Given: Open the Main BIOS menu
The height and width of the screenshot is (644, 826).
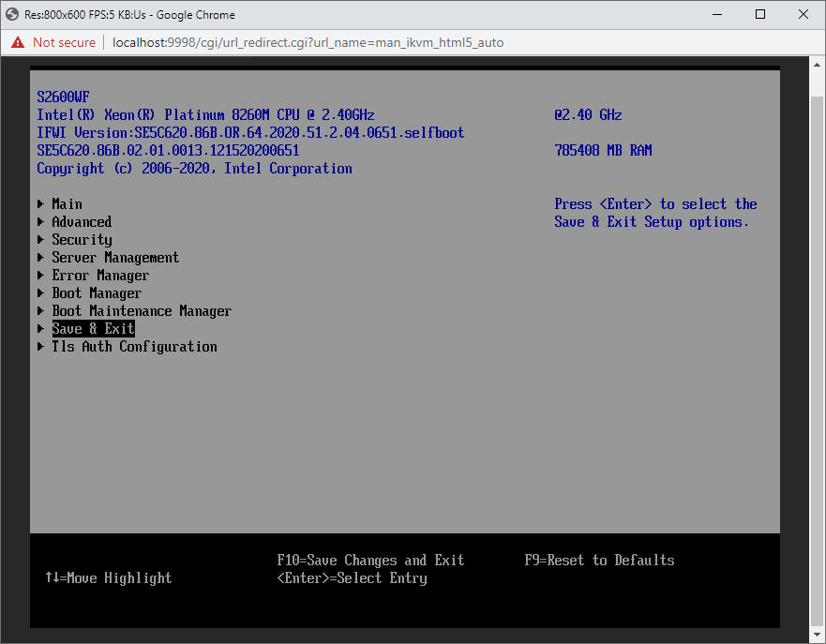Looking at the screenshot, I should point(67,203).
